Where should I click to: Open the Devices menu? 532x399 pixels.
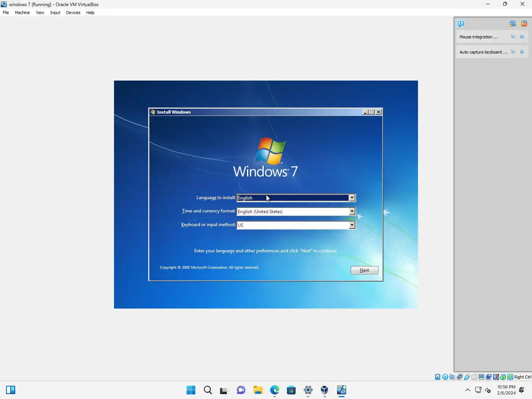tap(73, 13)
